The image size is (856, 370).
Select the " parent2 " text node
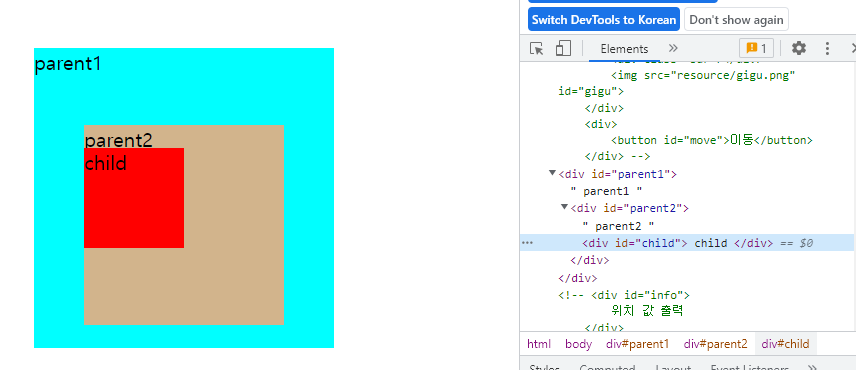point(618,225)
